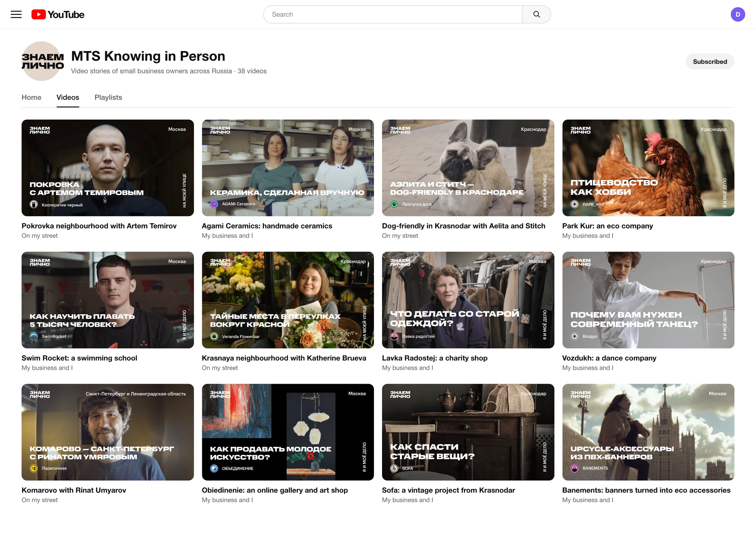The image size is (756, 543).
Task: Open the Agami Ceramics video thumbnail
Action: [x=288, y=168]
